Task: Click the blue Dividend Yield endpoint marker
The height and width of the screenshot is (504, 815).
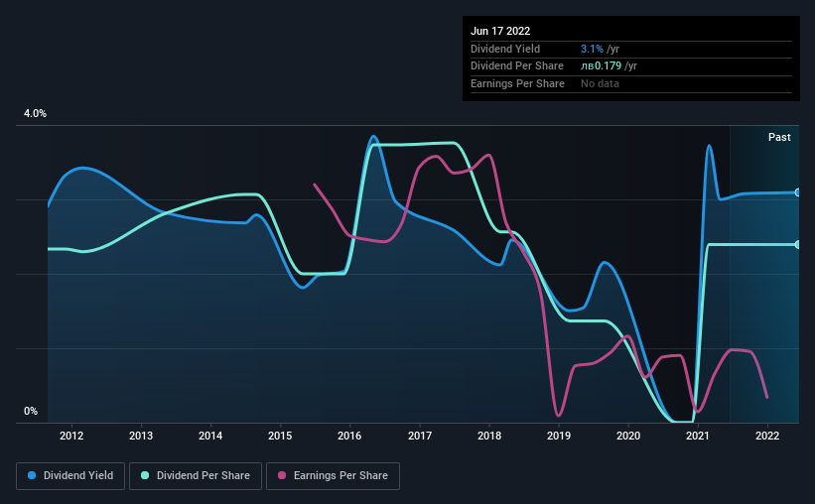Action: click(x=797, y=192)
